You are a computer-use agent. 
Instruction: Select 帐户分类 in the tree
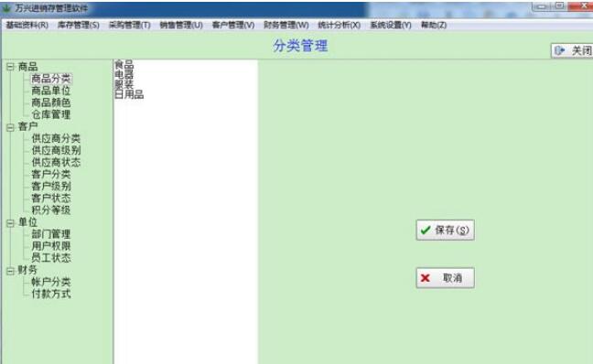[51, 282]
